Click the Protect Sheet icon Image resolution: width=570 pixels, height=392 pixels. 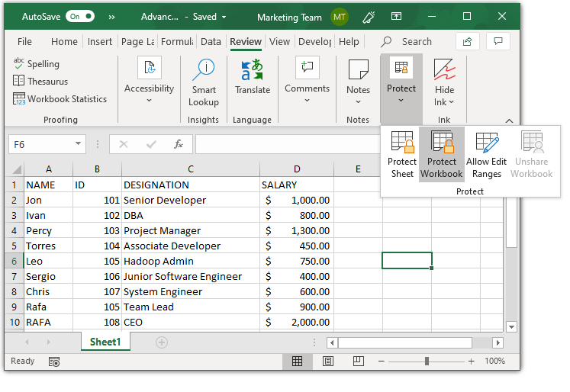tap(401, 154)
